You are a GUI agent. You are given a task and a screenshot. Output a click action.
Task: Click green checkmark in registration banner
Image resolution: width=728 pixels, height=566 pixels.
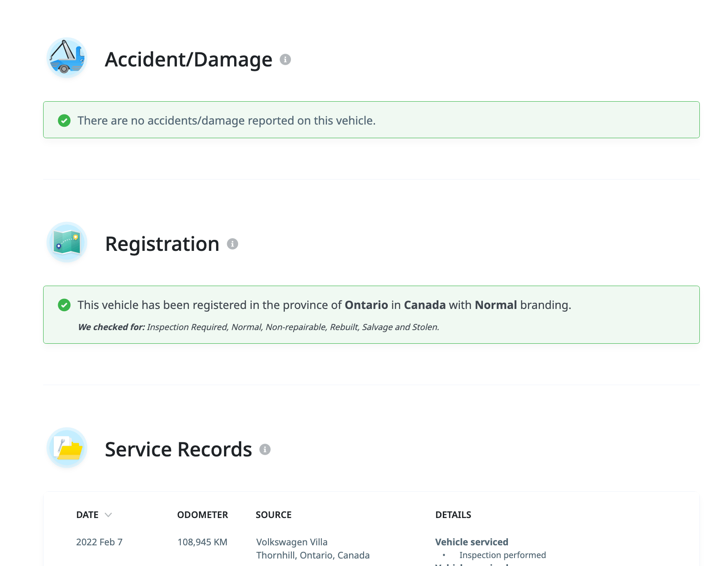pyautogui.click(x=64, y=305)
